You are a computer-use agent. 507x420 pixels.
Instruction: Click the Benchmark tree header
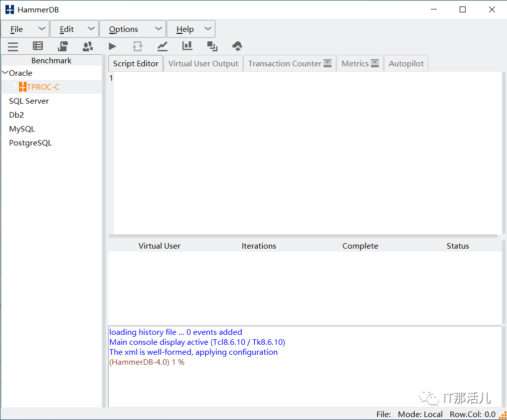pyautogui.click(x=51, y=60)
